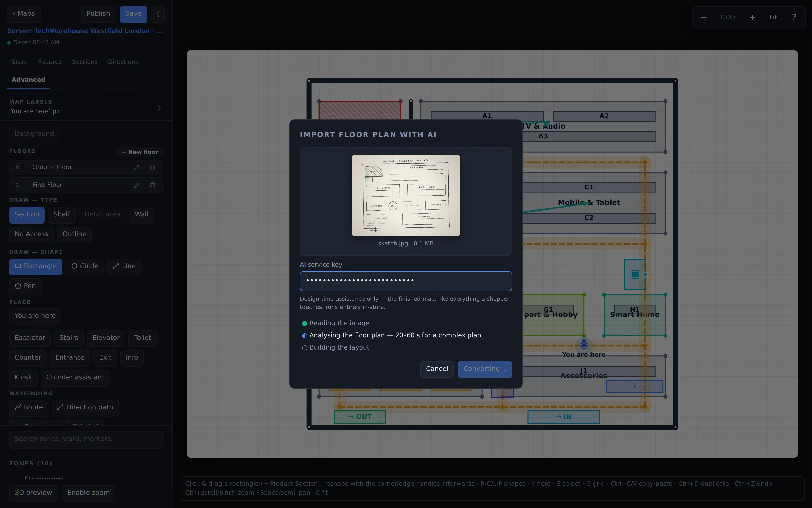Select the C1 shelf on the map
The height and width of the screenshot is (508, 812).
pyautogui.click(x=589, y=187)
